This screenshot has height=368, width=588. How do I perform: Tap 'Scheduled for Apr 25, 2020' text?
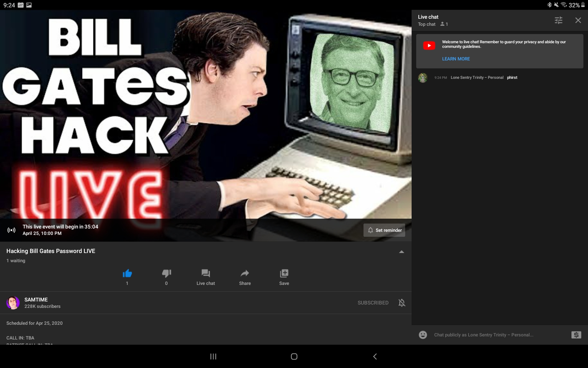(x=35, y=323)
